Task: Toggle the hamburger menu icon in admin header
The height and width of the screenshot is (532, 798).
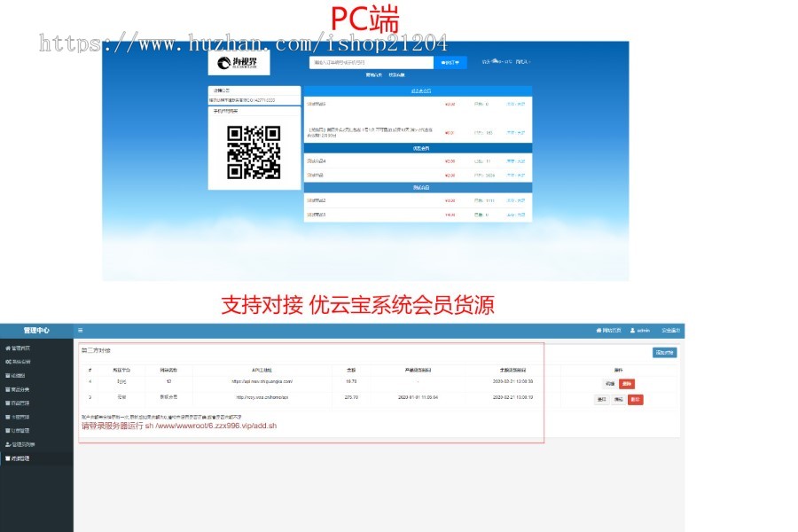Action: (x=80, y=330)
